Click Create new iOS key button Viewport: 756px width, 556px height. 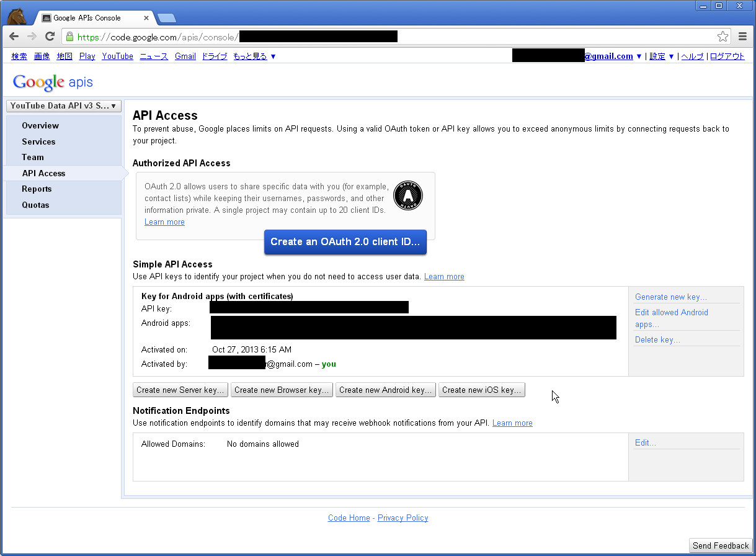click(482, 390)
